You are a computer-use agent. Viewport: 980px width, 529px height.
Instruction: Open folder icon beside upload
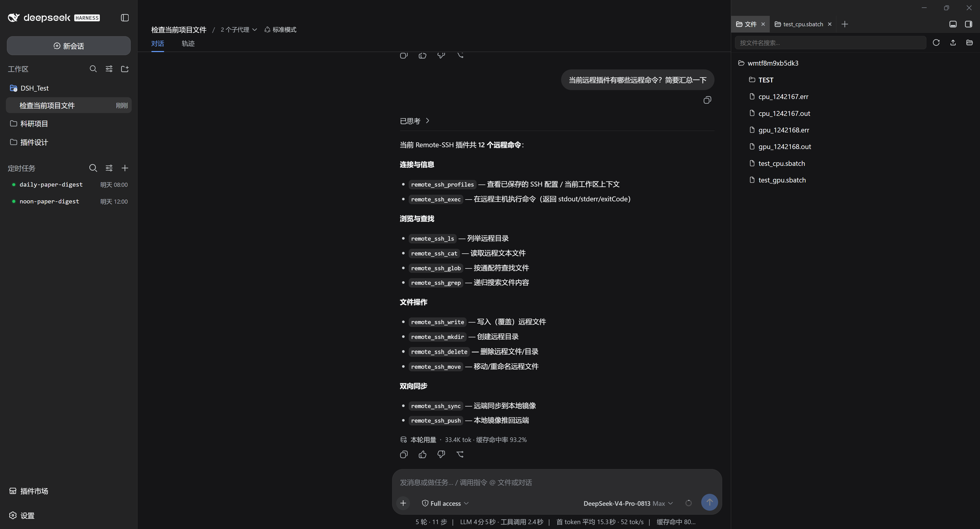tap(969, 43)
